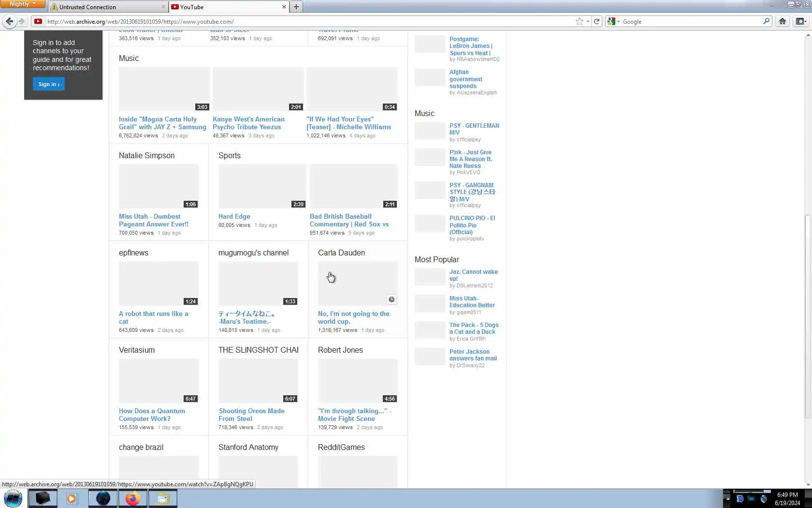Screen dimensions: 812x508
Task: Open the Stanford Anatomy channel heading
Action: [x=248, y=447]
